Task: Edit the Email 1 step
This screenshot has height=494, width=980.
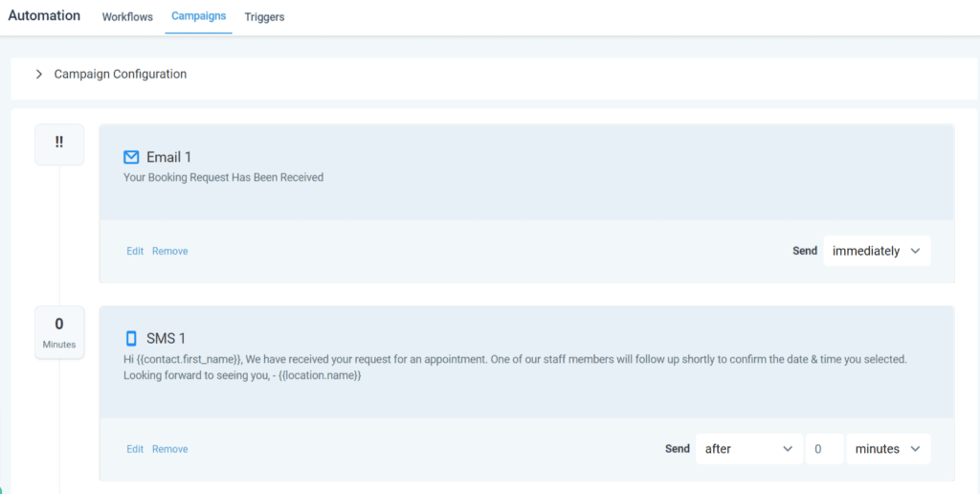Action: point(135,251)
